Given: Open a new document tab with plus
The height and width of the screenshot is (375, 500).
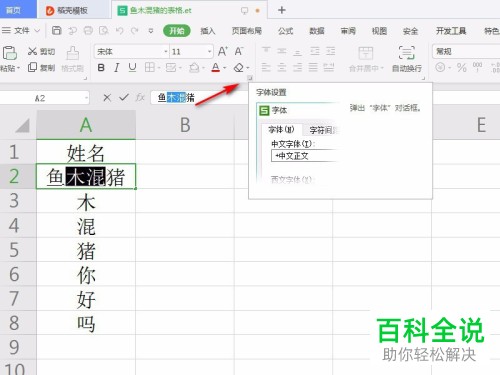Looking at the screenshot, I should pos(282,10).
